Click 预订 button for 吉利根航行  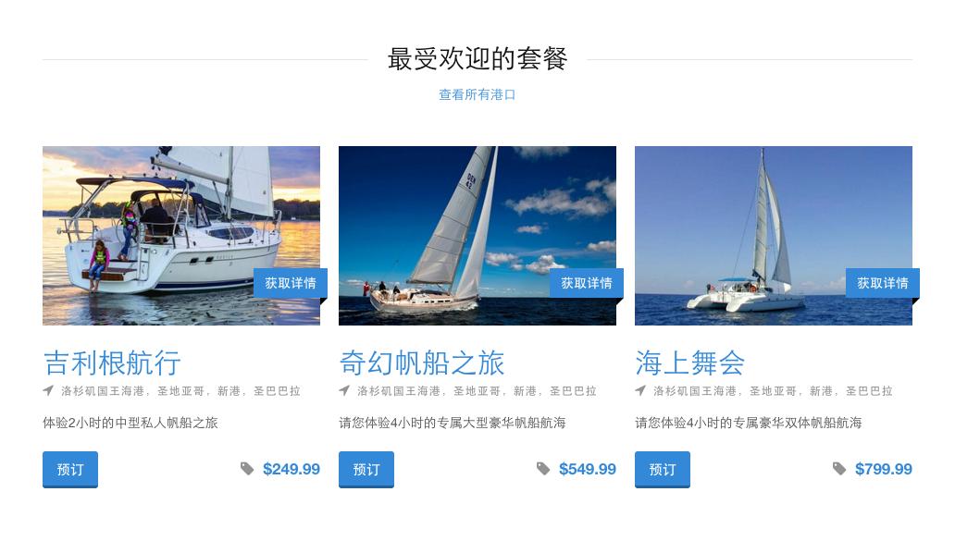tap(70, 469)
